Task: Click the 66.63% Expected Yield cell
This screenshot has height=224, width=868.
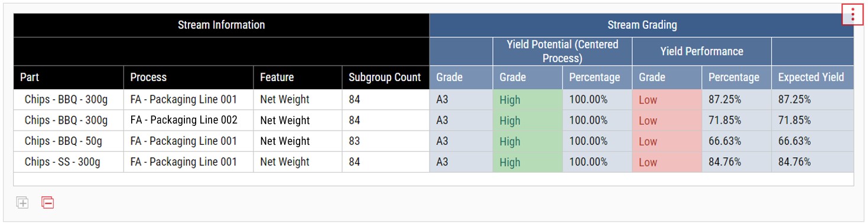Action: [x=812, y=141]
